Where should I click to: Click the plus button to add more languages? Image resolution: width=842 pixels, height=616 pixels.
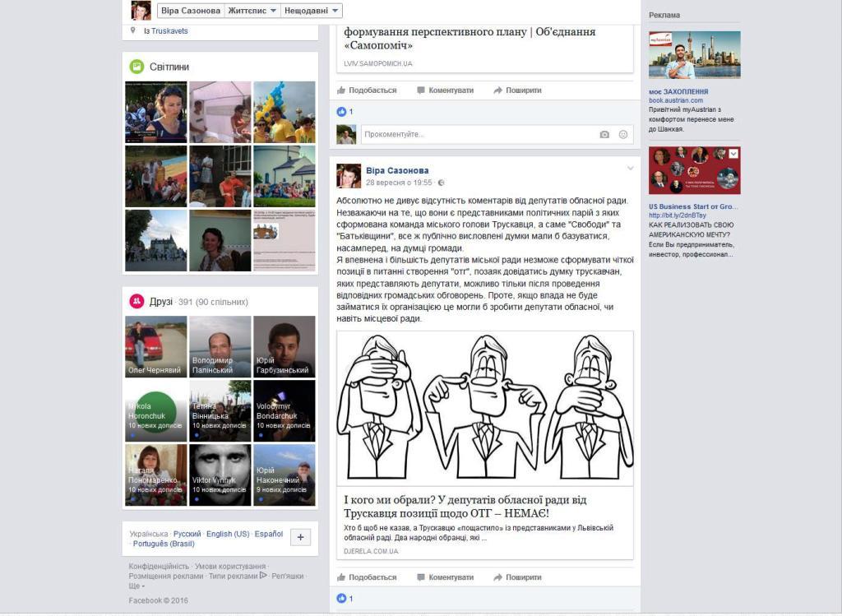point(300,537)
